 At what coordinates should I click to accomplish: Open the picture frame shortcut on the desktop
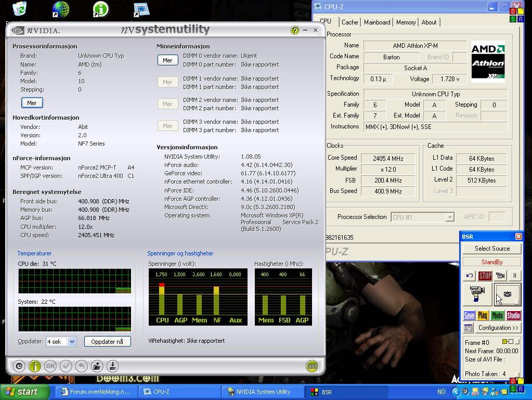coord(141,10)
